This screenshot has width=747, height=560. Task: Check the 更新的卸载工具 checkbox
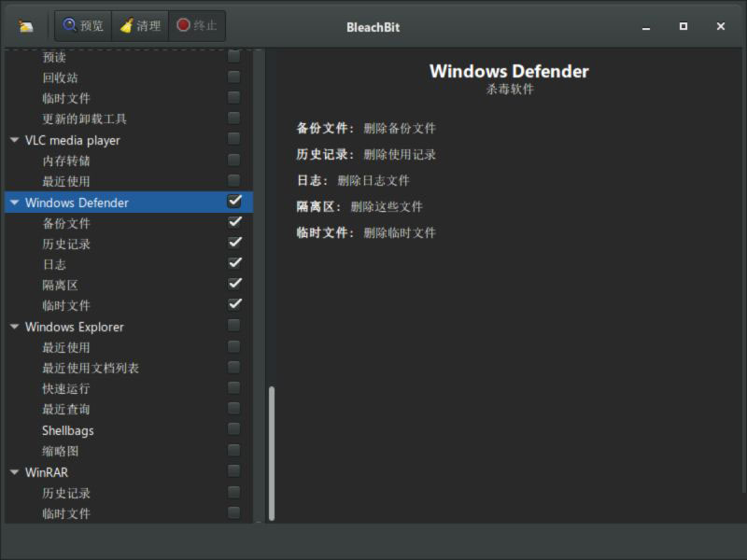pos(234,119)
